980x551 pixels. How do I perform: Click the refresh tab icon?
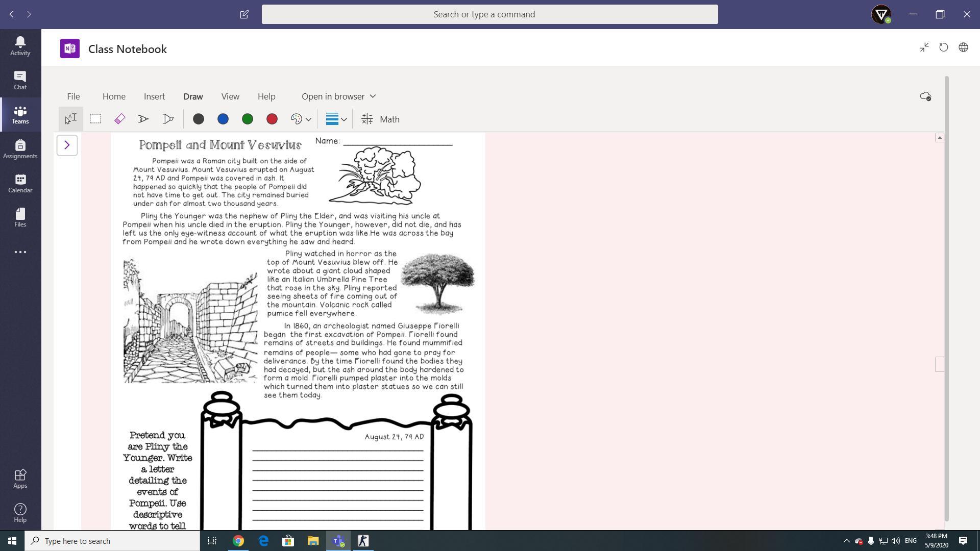point(943,47)
